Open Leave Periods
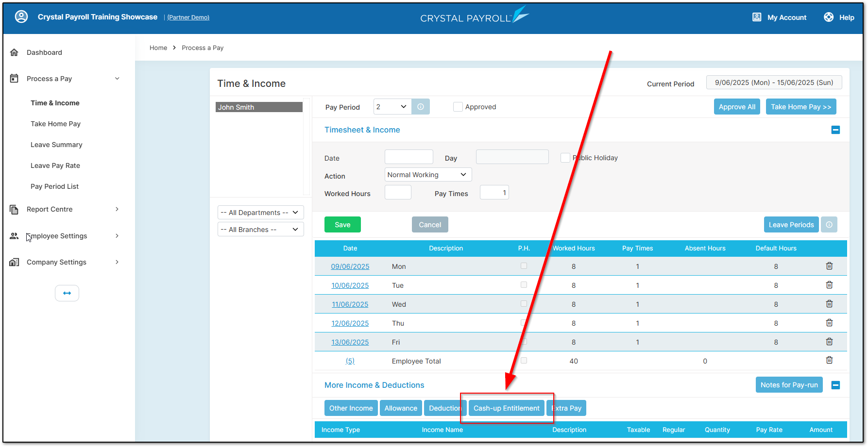Screen dimensions: 868x447 tap(791, 225)
